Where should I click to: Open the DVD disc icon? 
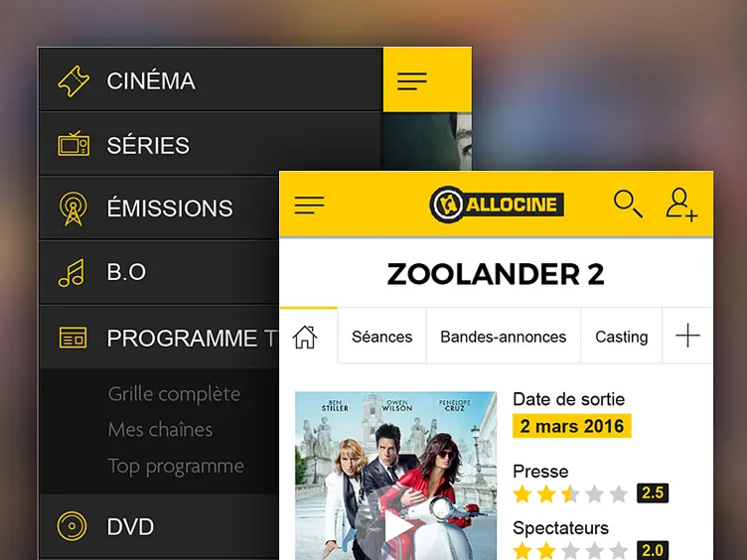[x=72, y=526]
